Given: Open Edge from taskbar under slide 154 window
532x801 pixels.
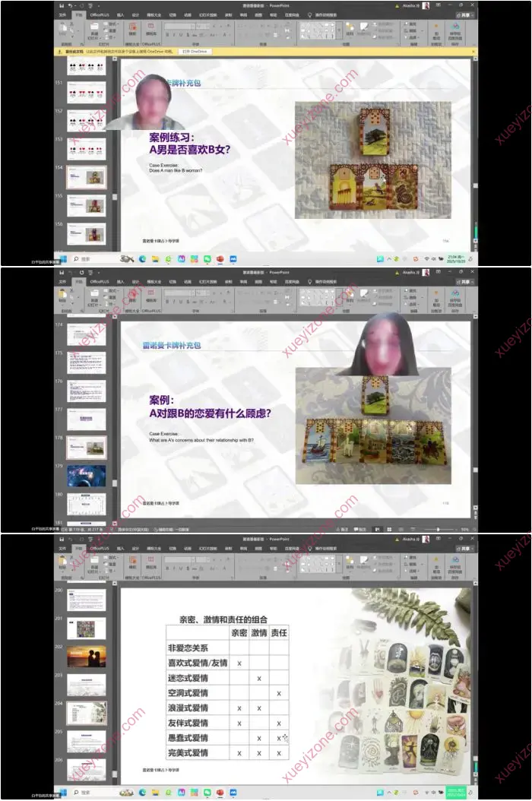Looking at the screenshot, I should coord(143,259).
